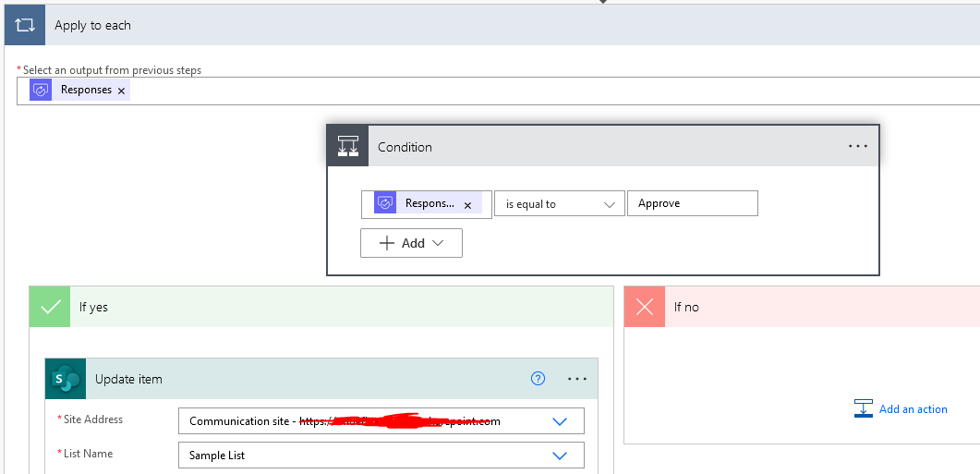Image resolution: width=980 pixels, height=474 pixels.
Task: Open the Condition card ellipsis menu
Action: (x=858, y=147)
